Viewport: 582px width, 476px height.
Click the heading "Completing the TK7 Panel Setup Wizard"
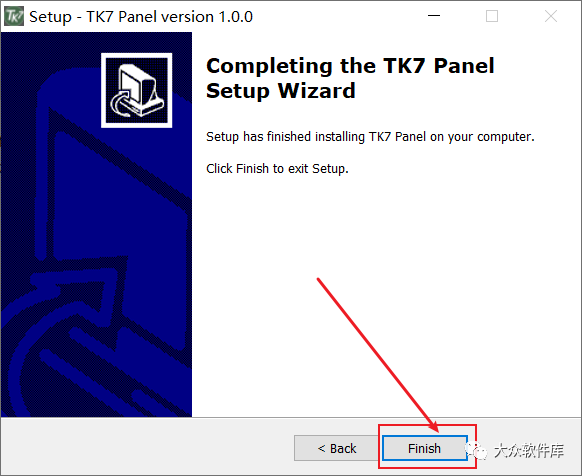[x=350, y=78]
